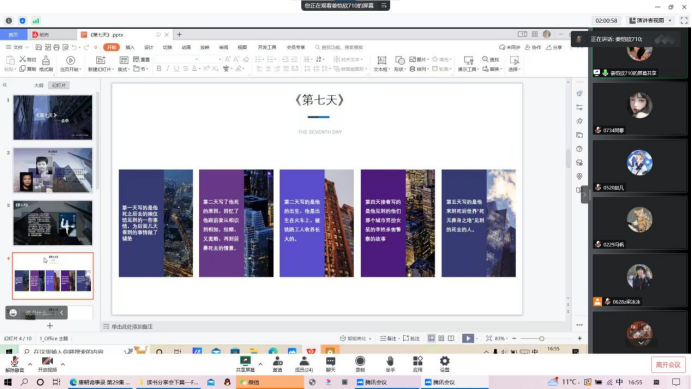Viewport: 692px width, 389px height.
Task: Start slideshow from status bar play button
Action: (x=468, y=338)
